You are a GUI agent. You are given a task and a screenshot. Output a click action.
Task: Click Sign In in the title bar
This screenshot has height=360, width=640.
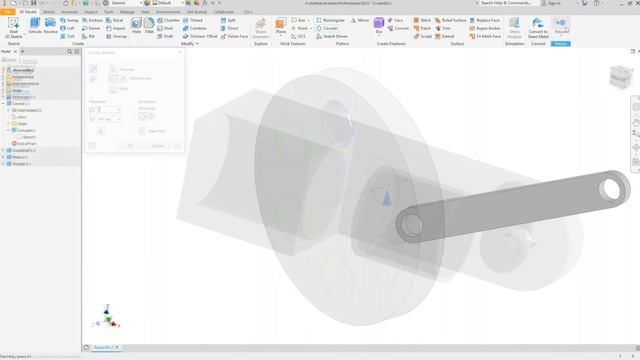click(x=551, y=3)
